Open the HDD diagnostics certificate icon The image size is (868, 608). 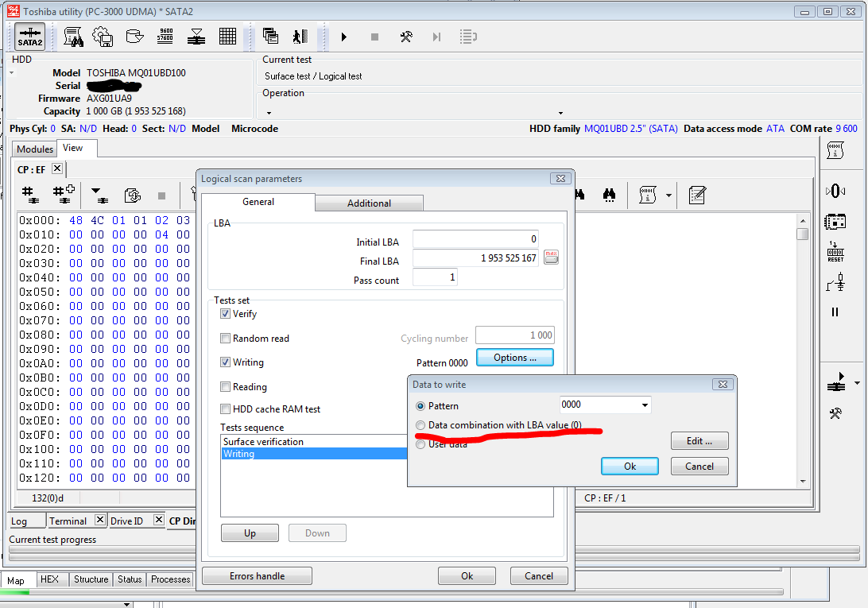click(x=73, y=37)
